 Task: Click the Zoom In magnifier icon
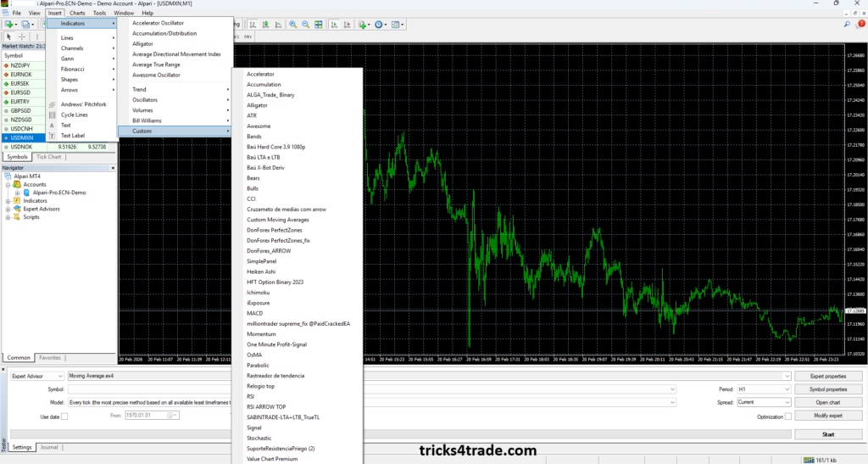pos(292,25)
